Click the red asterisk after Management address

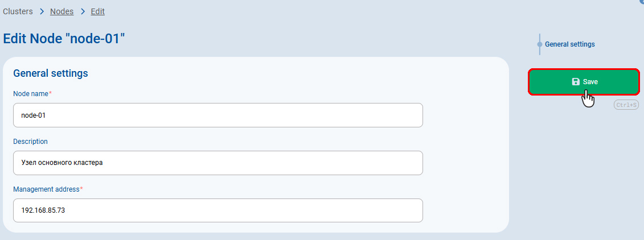click(81, 189)
